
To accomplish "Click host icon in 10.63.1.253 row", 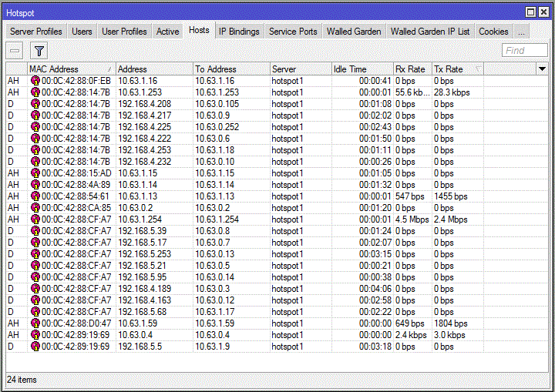I will point(35,92).
